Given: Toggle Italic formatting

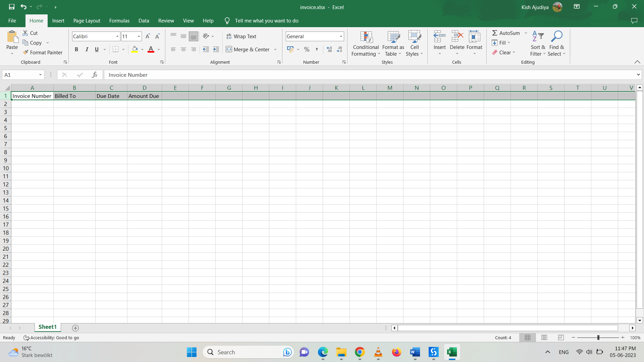Looking at the screenshot, I should (87, 49).
